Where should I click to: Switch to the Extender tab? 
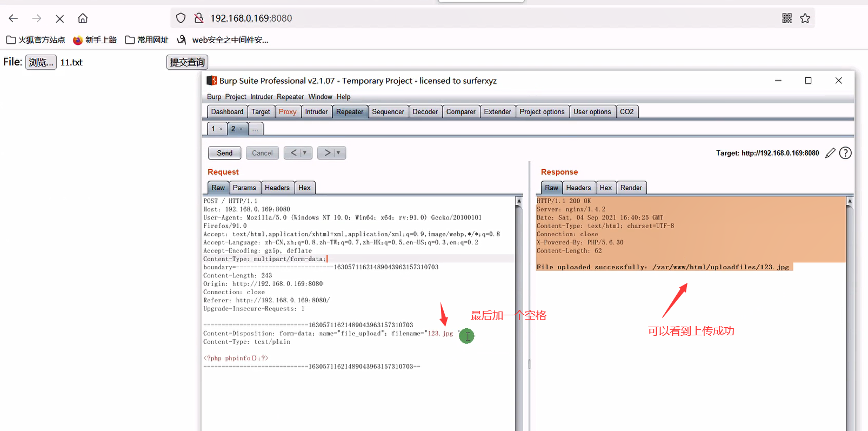click(x=497, y=112)
